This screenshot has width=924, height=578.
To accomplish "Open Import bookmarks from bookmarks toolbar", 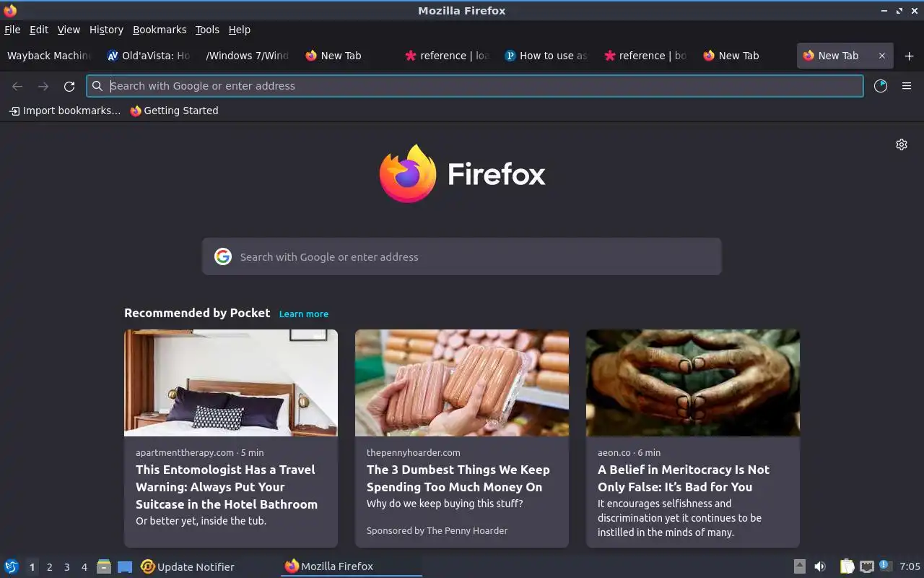I will pos(65,111).
